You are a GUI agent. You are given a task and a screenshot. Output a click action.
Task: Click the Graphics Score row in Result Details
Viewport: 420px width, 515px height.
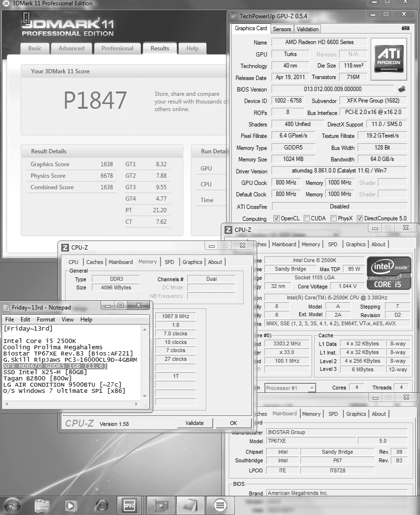click(x=71, y=164)
